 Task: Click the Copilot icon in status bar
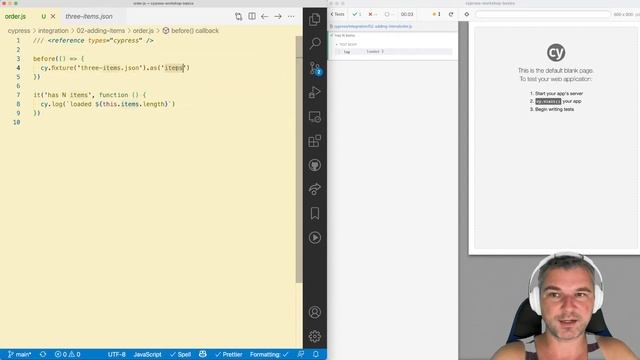pos(202,354)
